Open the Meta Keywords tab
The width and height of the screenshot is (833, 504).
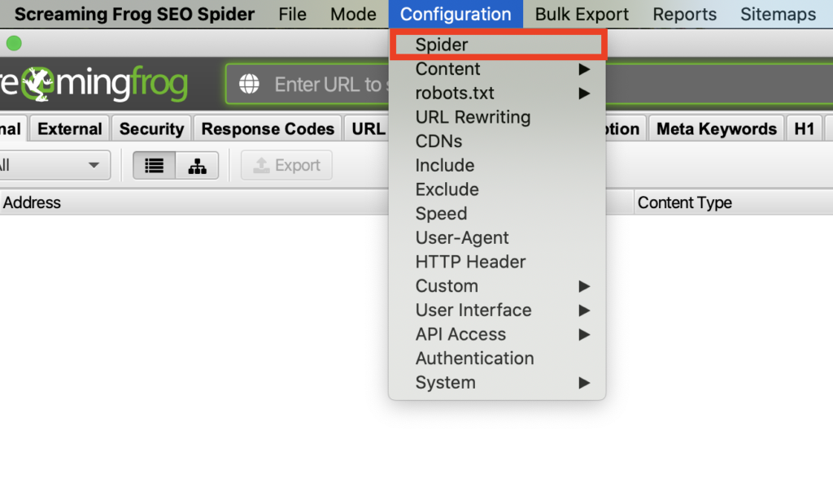click(x=716, y=129)
